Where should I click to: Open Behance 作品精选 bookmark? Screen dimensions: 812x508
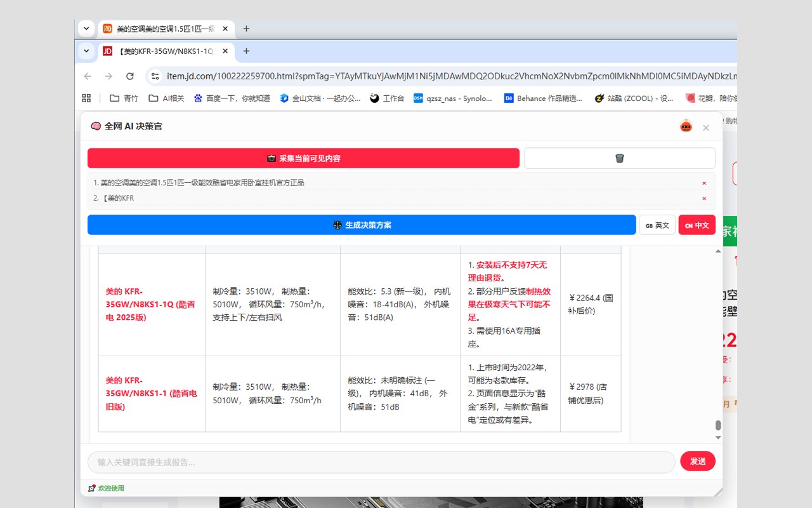coord(543,98)
